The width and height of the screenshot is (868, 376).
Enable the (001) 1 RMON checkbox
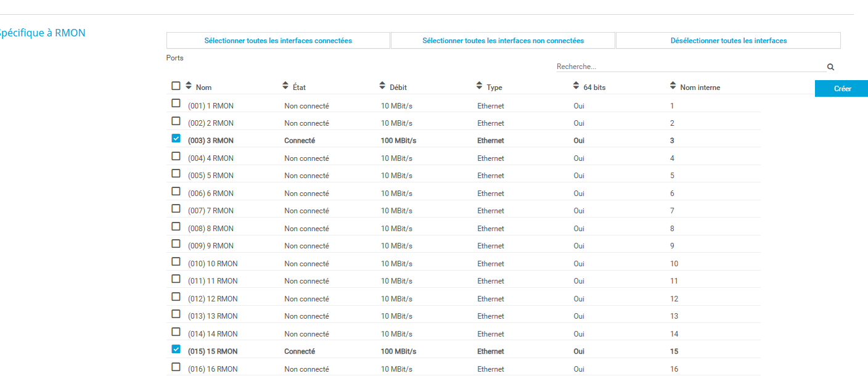176,104
